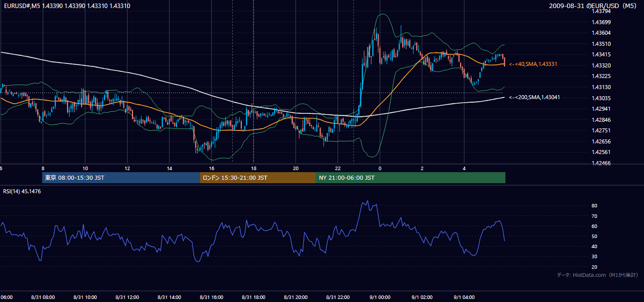Click RSI scale value 20
644x302 pixels.
pos(594,267)
